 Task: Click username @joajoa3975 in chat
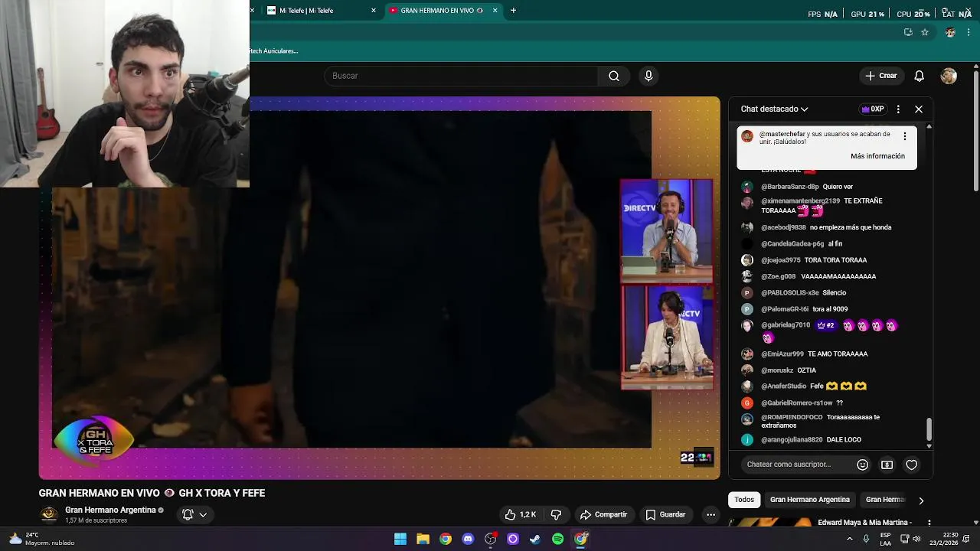pyautogui.click(x=781, y=260)
